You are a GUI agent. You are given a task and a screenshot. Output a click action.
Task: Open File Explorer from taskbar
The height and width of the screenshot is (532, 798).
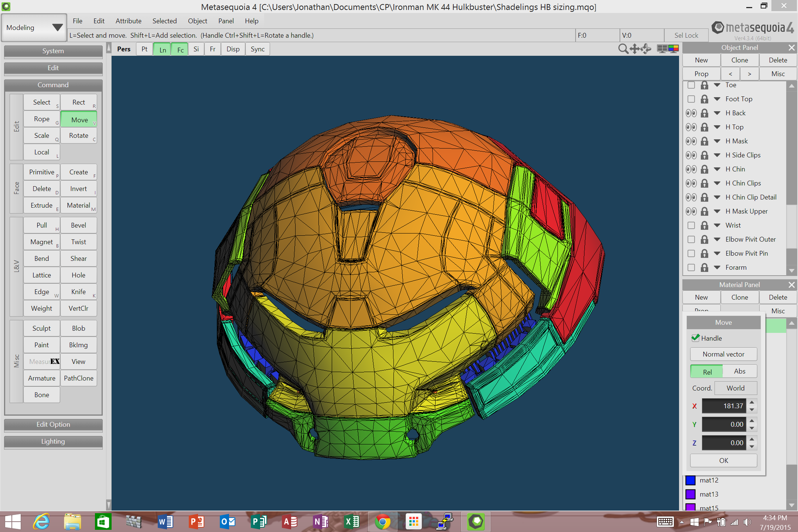pyautogui.click(x=72, y=522)
